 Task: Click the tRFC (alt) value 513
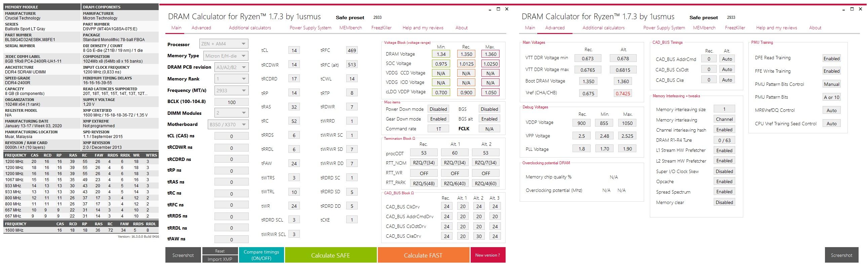352,64
